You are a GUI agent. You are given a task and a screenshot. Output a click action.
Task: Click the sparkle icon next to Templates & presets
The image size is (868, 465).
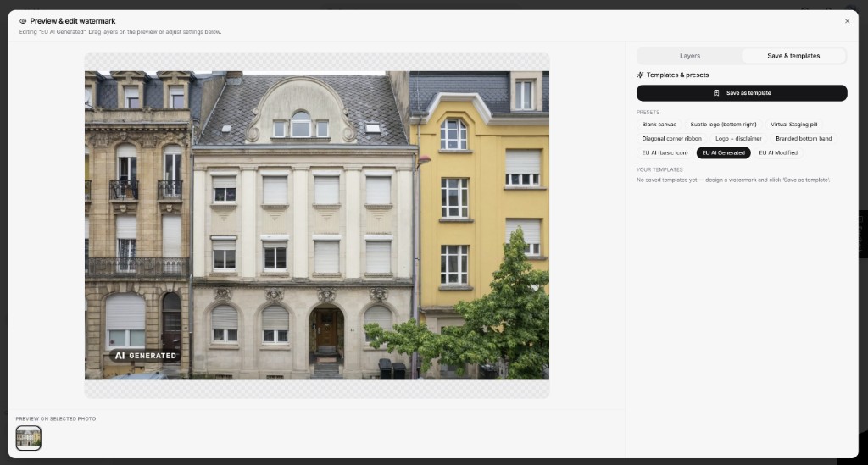pos(640,75)
